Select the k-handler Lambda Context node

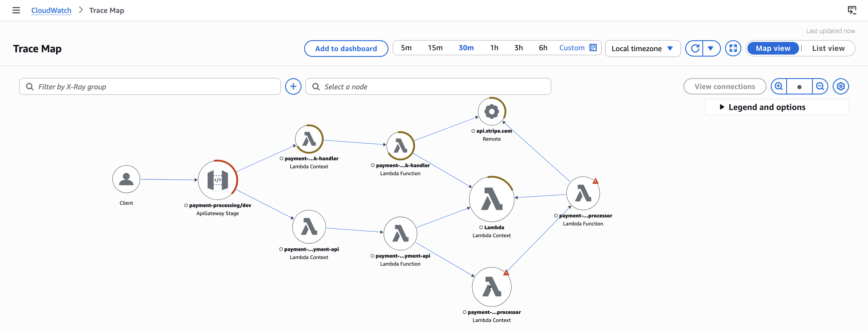click(309, 139)
